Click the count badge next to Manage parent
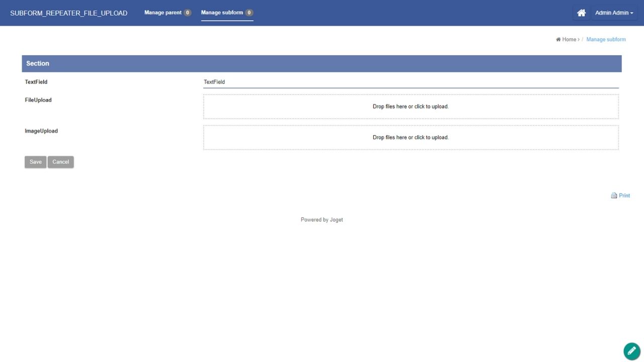Screen dimensions: 644x362 (x=187, y=13)
